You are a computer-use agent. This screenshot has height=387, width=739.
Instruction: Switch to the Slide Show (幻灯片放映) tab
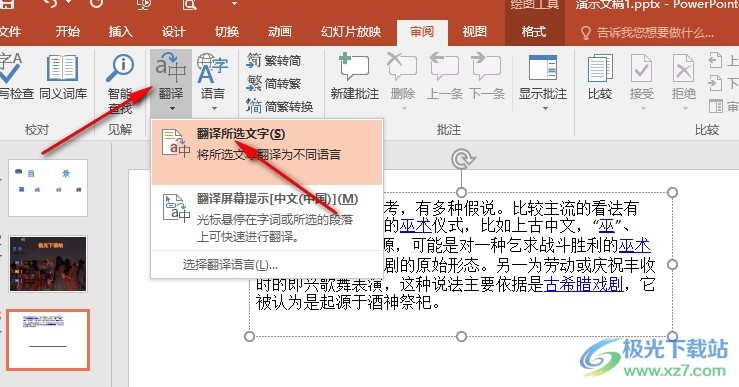pos(351,32)
